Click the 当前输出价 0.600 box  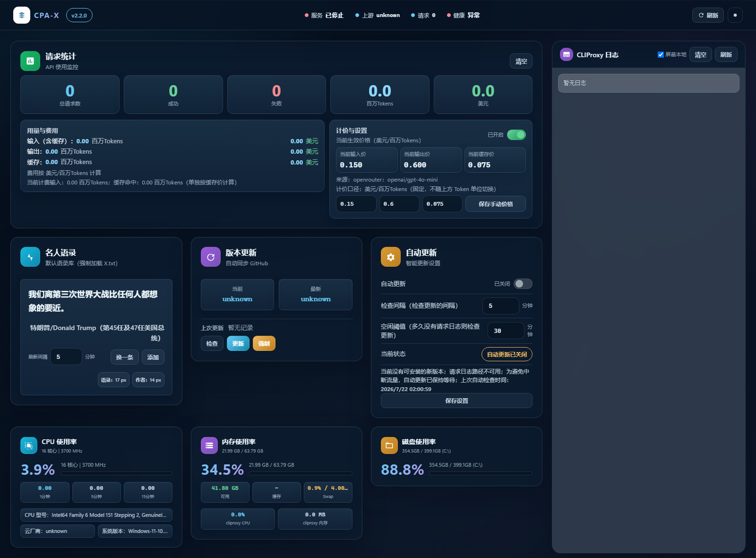click(x=431, y=160)
